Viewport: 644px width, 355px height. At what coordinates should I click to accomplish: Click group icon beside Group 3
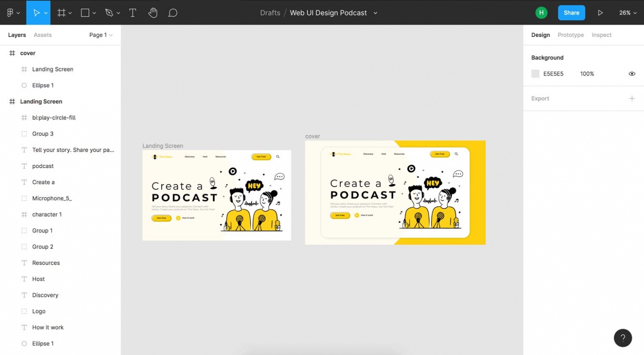pyautogui.click(x=24, y=134)
